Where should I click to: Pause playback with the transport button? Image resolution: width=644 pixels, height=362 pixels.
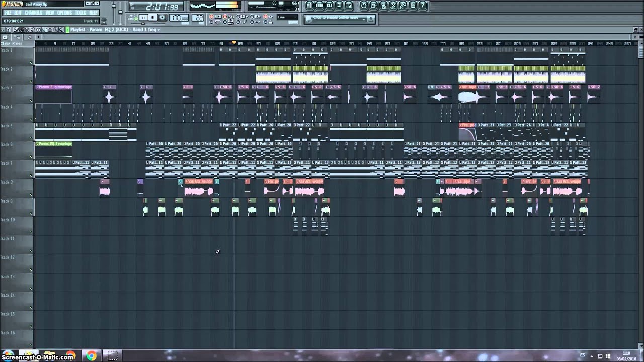[x=143, y=18]
